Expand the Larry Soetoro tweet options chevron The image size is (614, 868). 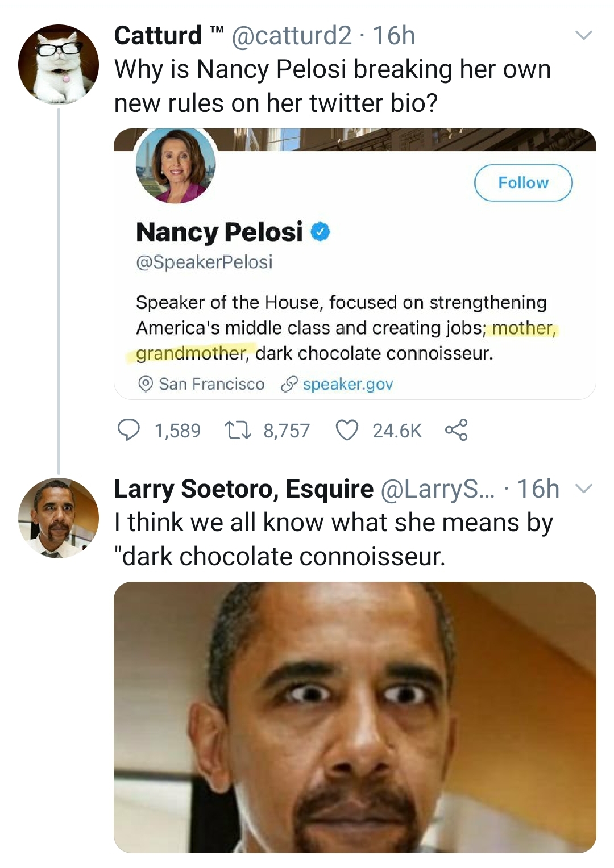click(x=583, y=489)
